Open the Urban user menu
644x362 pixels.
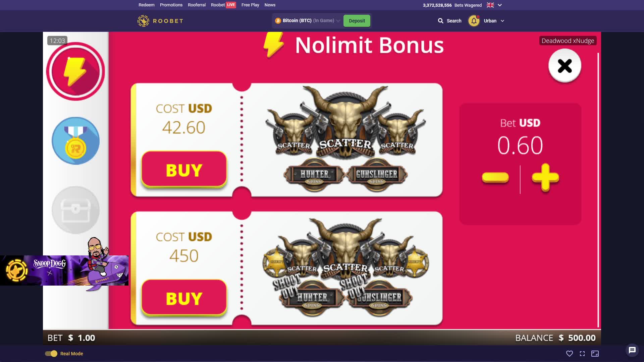click(494, 21)
